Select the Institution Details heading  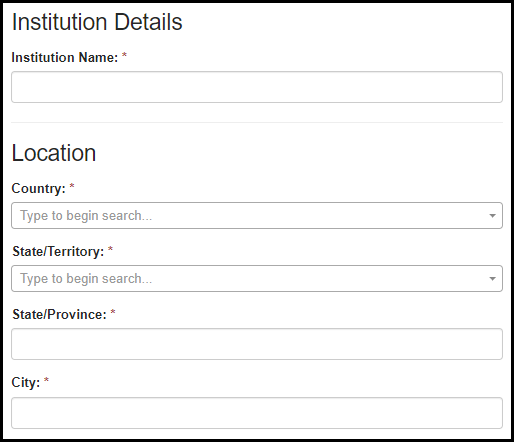(x=97, y=22)
